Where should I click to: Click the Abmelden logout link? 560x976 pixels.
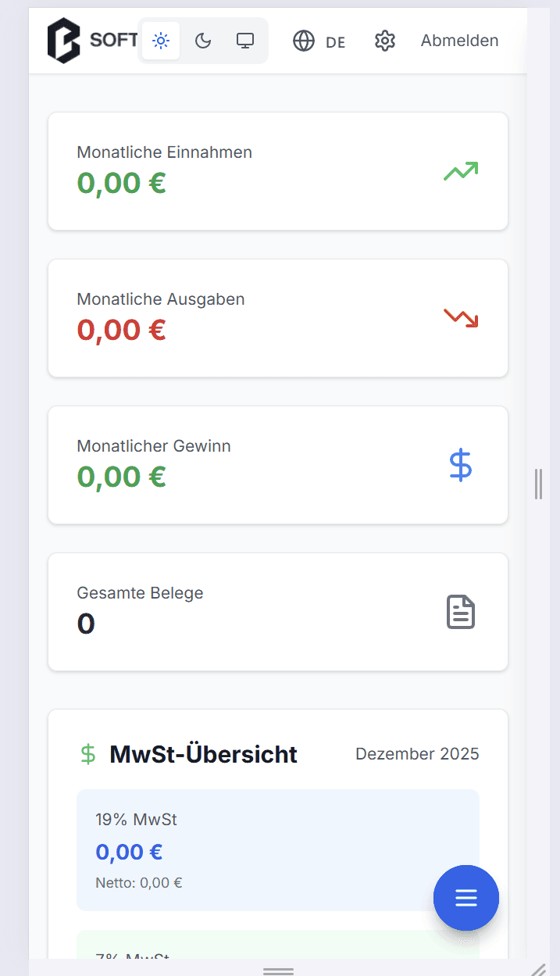459,41
